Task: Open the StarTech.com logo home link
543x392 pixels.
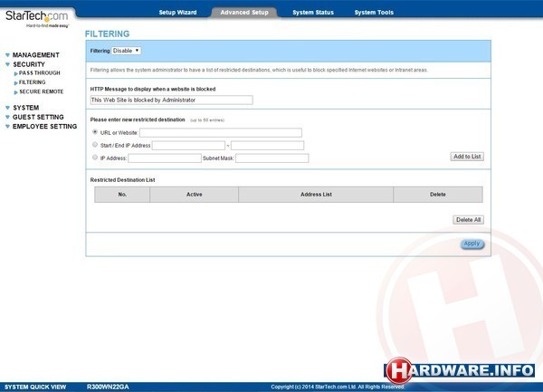Action: (37, 19)
